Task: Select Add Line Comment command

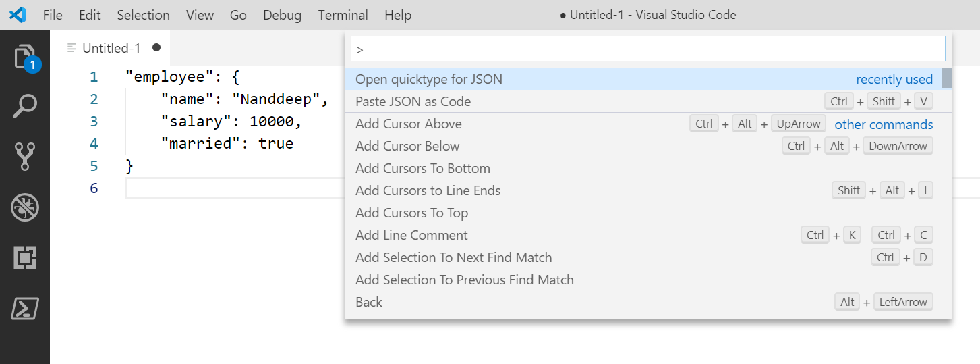Action: tap(411, 235)
